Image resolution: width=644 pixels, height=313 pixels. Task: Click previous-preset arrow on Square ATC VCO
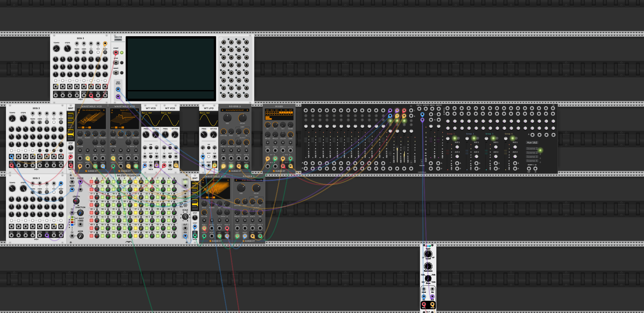112,110
